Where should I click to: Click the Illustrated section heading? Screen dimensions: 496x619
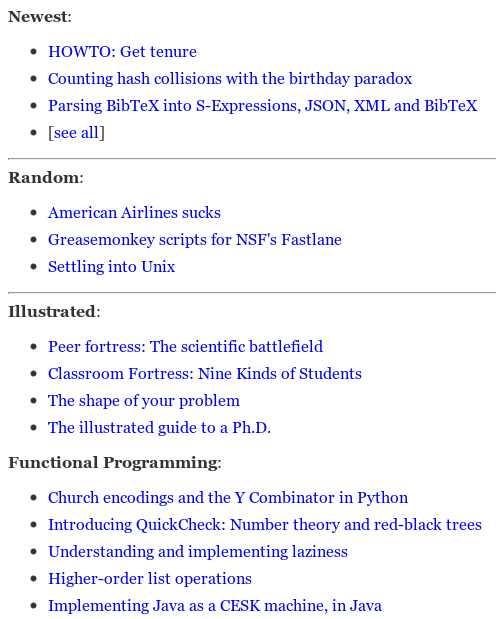click(54, 311)
